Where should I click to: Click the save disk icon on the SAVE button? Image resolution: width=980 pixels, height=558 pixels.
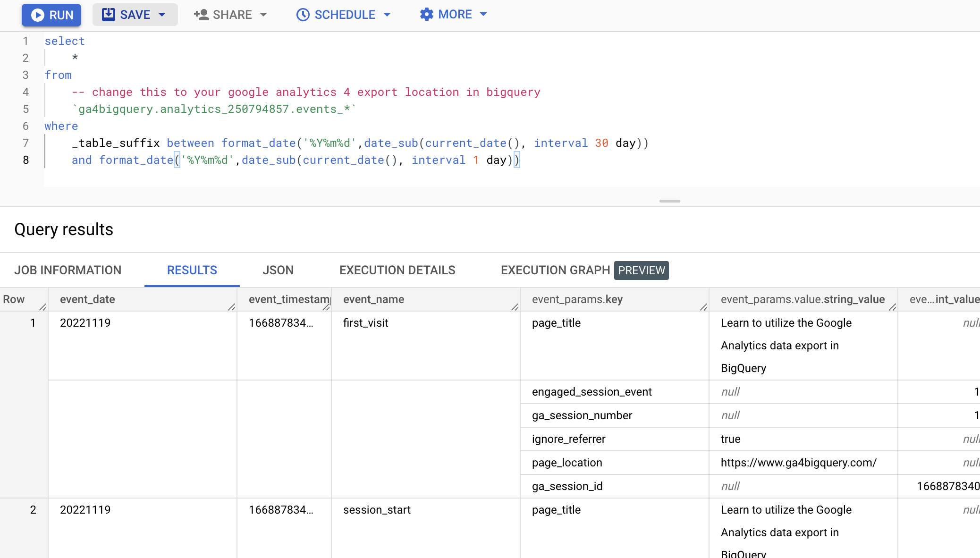click(x=109, y=15)
